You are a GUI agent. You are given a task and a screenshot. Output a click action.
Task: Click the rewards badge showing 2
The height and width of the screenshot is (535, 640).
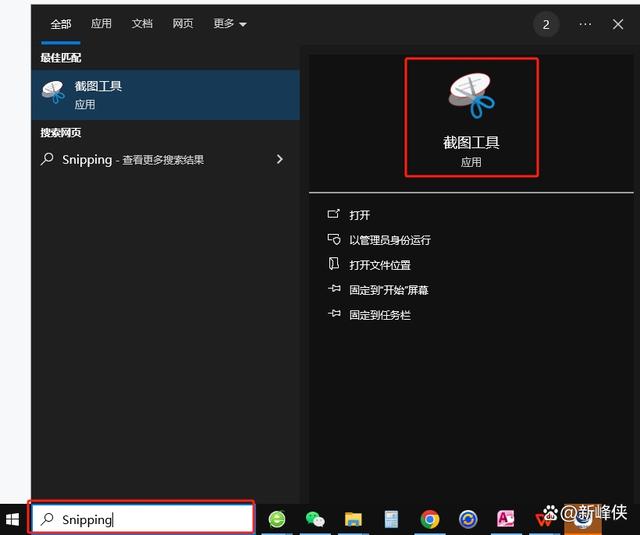tap(546, 25)
